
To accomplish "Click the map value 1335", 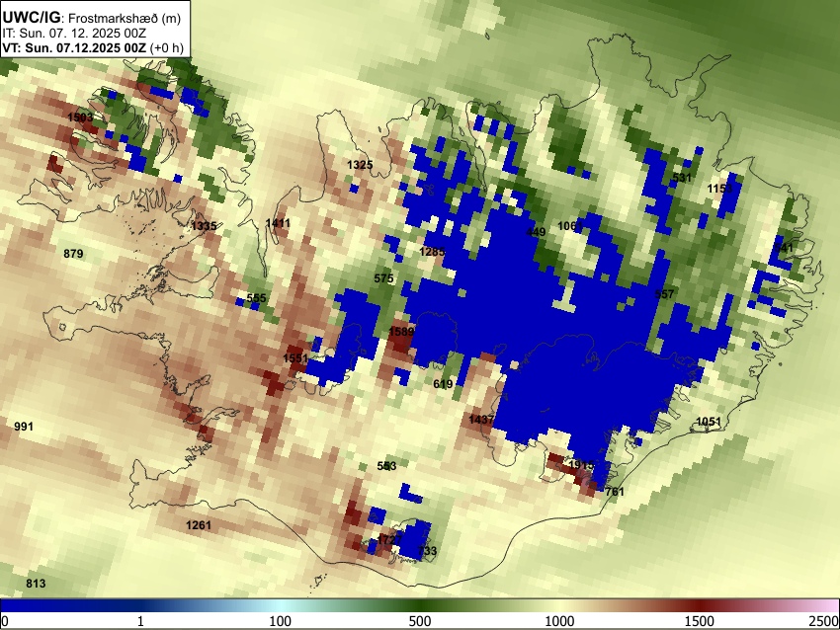I will click(205, 226).
